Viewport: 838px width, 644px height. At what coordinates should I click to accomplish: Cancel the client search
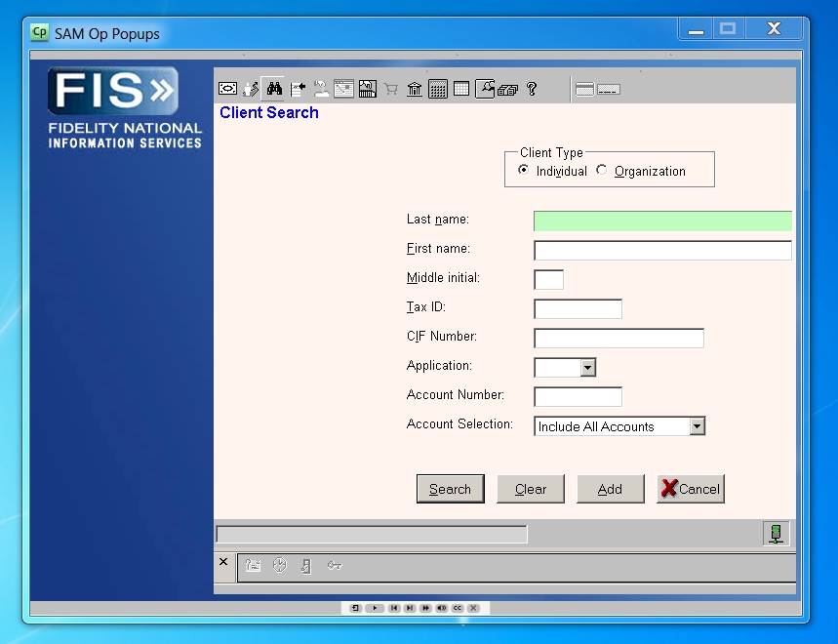point(691,489)
